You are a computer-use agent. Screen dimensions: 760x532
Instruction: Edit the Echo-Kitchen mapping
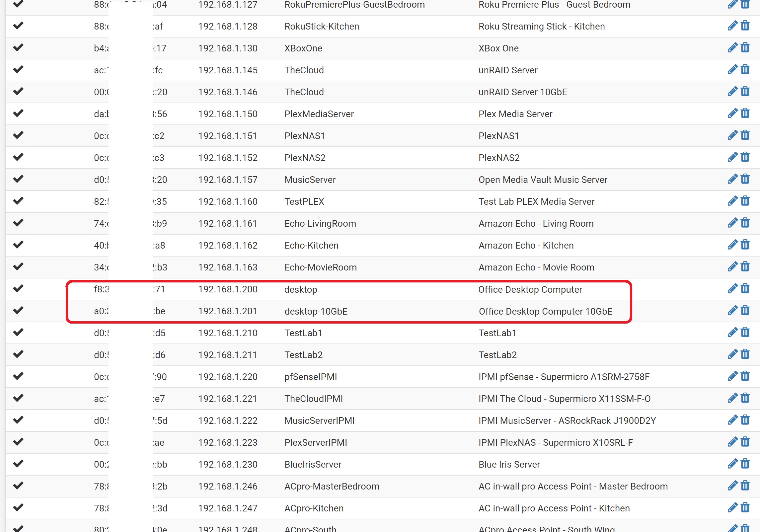pyautogui.click(x=732, y=245)
